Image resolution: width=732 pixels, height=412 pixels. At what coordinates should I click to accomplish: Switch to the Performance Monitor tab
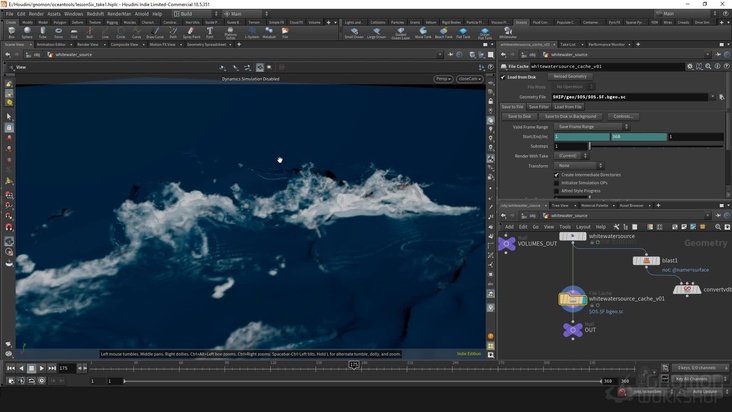606,44
